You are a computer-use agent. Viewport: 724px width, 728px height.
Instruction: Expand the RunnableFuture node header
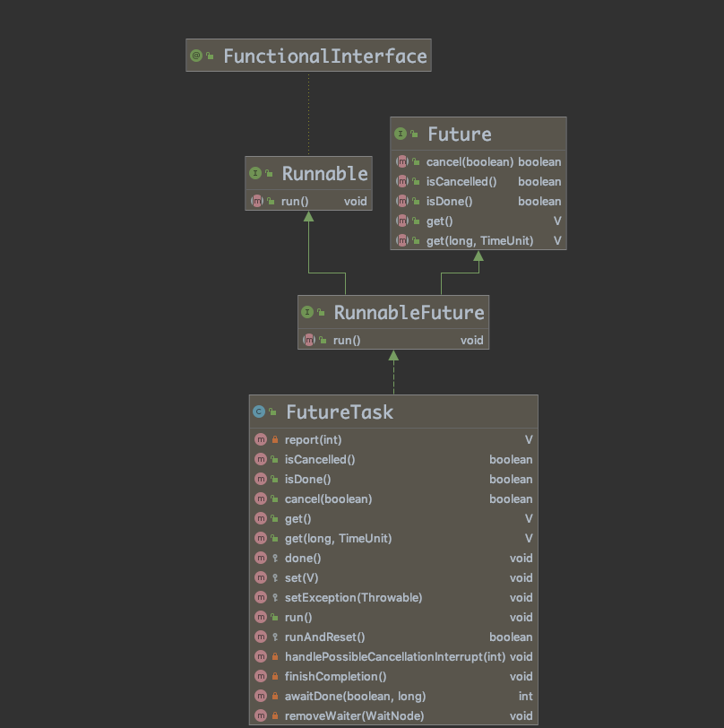coord(392,312)
